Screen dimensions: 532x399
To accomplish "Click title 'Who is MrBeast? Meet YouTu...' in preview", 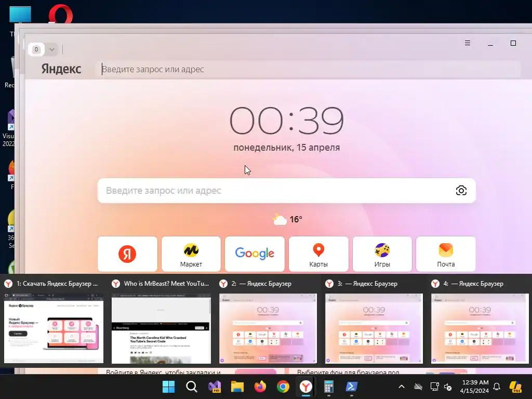I will click(x=166, y=284).
